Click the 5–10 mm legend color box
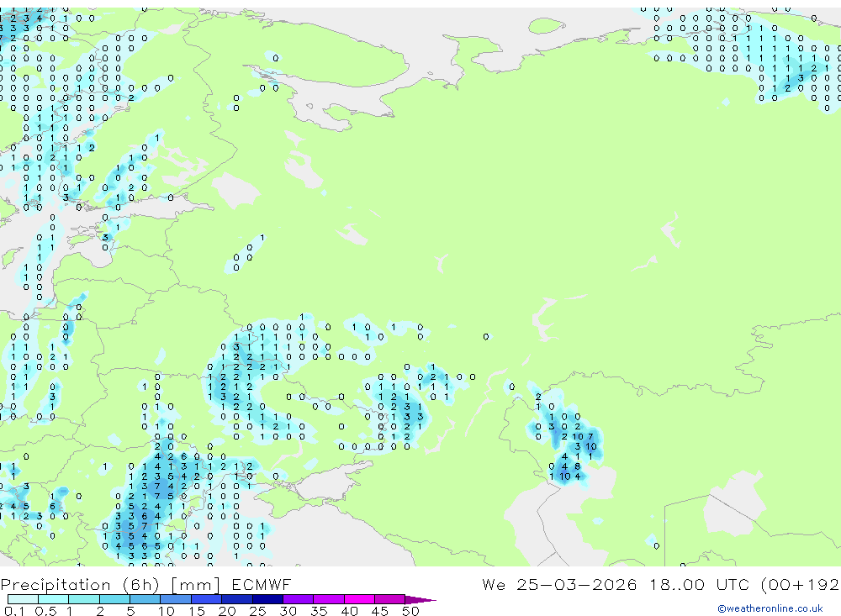 click(145, 599)
